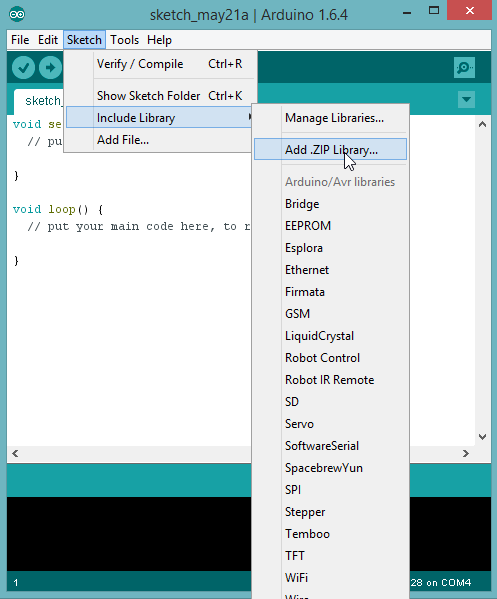Open the Help menu
The height and width of the screenshot is (599, 497).
159,40
